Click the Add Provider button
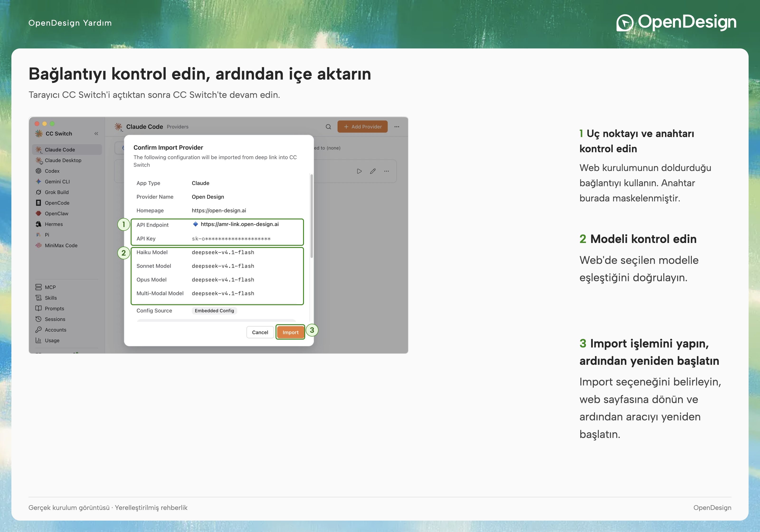Screen dimensions: 760x532 [362, 126]
